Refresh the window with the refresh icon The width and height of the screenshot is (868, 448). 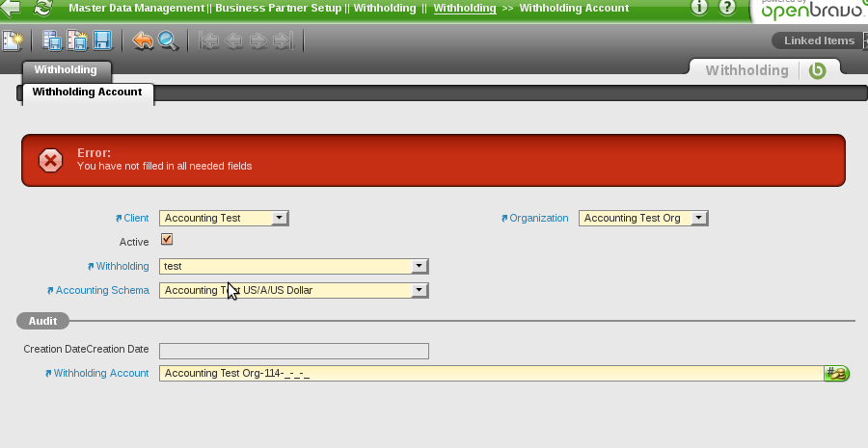[43, 8]
